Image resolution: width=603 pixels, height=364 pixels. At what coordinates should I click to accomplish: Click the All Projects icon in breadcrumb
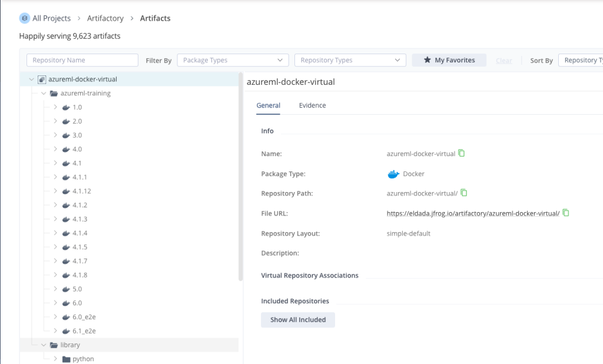(24, 18)
